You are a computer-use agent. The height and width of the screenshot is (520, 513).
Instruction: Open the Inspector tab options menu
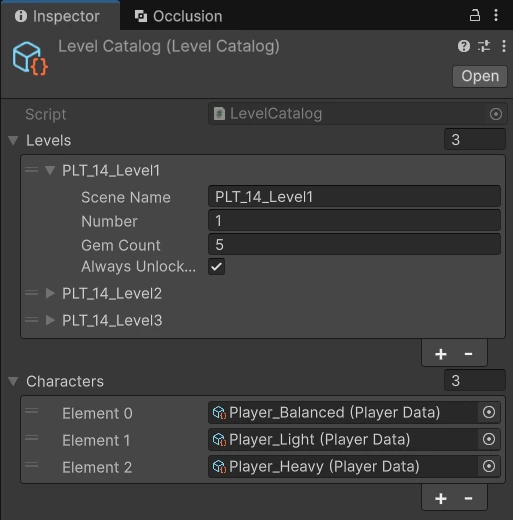click(496, 15)
